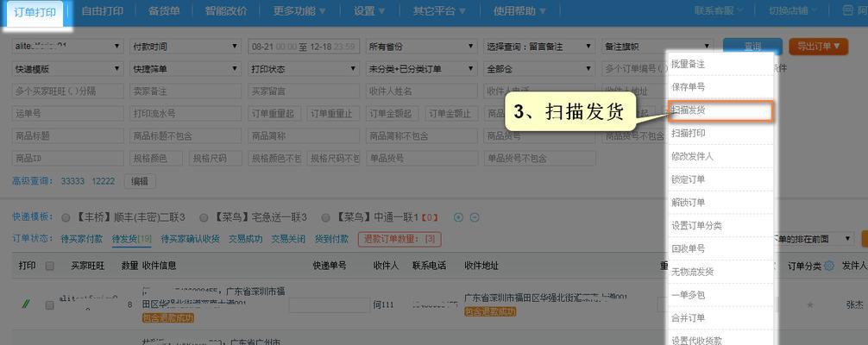Choose 批量备注 from the dropdown menu
Viewport: 868px width, 345px height.
(722, 64)
